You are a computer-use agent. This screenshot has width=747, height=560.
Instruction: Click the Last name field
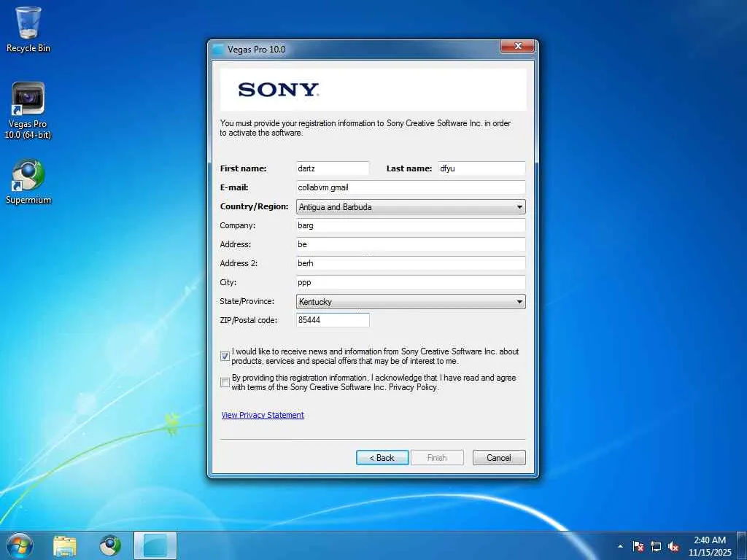(x=481, y=168)
